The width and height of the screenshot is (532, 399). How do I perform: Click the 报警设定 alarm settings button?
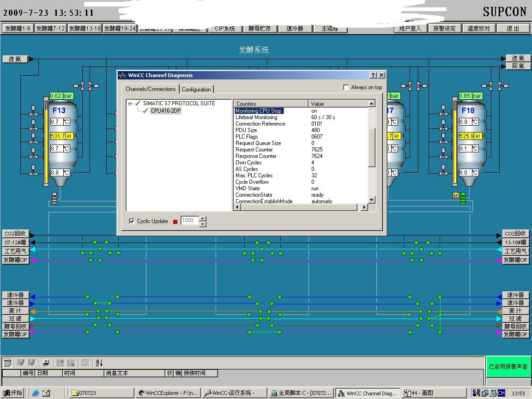[444, 29]
